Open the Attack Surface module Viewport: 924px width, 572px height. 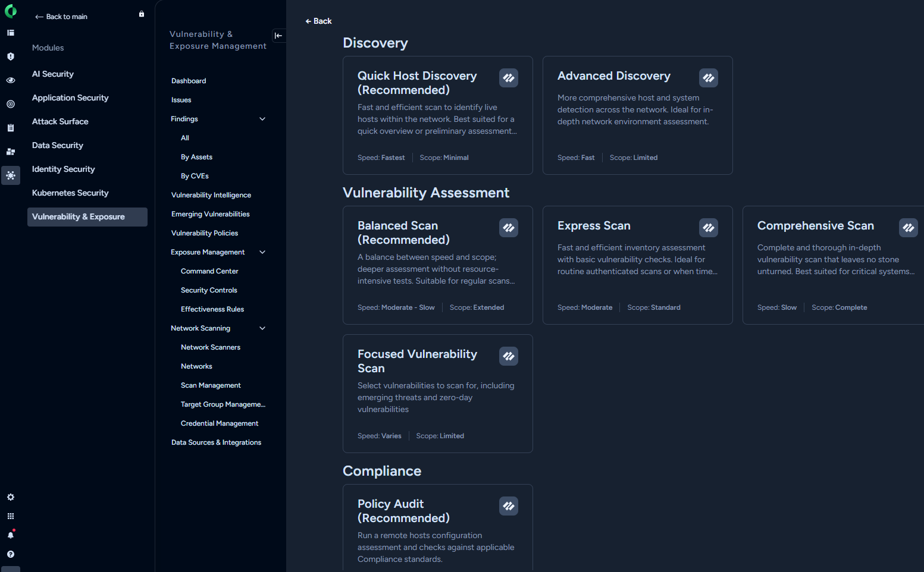click(60, 122)
